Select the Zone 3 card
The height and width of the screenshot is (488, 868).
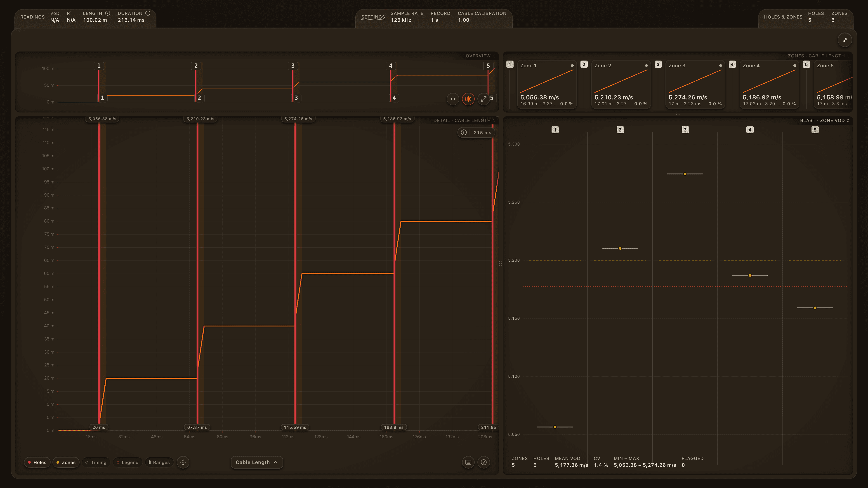(x=695, y=84)
